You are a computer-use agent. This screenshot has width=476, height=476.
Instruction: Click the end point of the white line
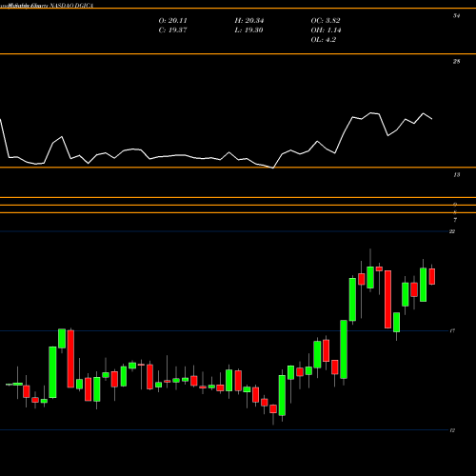[432, 119]
